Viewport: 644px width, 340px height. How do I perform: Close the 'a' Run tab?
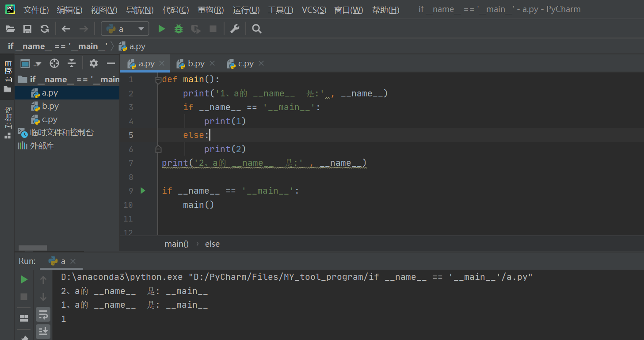[x=73, y=261]
